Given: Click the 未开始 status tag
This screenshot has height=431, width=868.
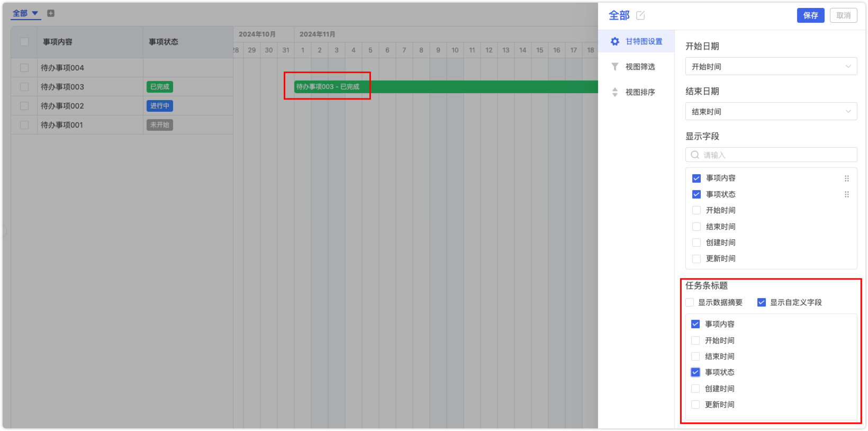Looking at the screenshot, I should (160, 125).
